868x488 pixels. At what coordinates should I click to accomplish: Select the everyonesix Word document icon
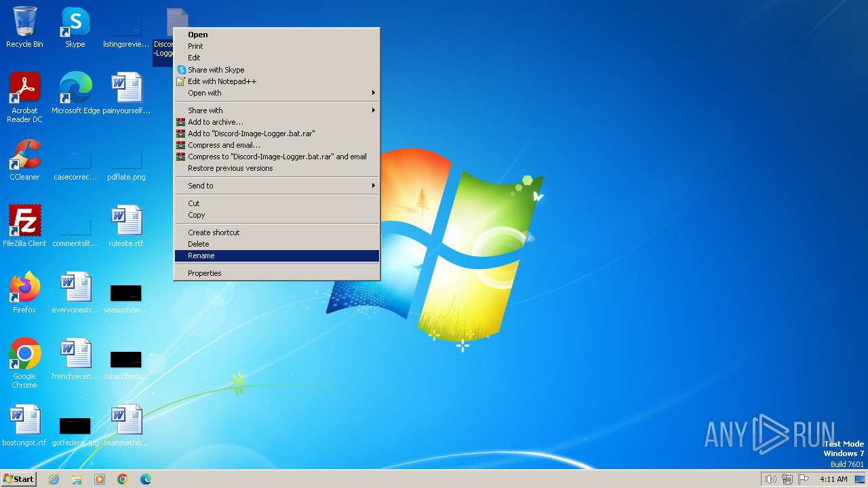coord(75,293)
